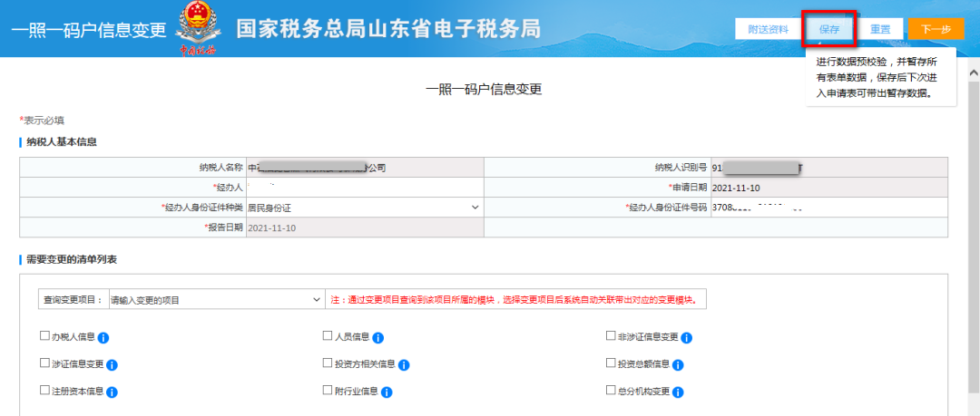Click the info icon beside 总分机构变更
Image resolution: width=980 pixels, height=416 pixels.
click(x=678, y=393)
